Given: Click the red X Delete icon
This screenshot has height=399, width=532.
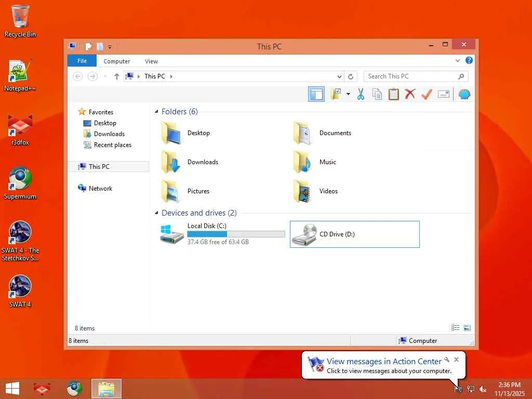Looking at the screenshot, I should coord(410,94).
